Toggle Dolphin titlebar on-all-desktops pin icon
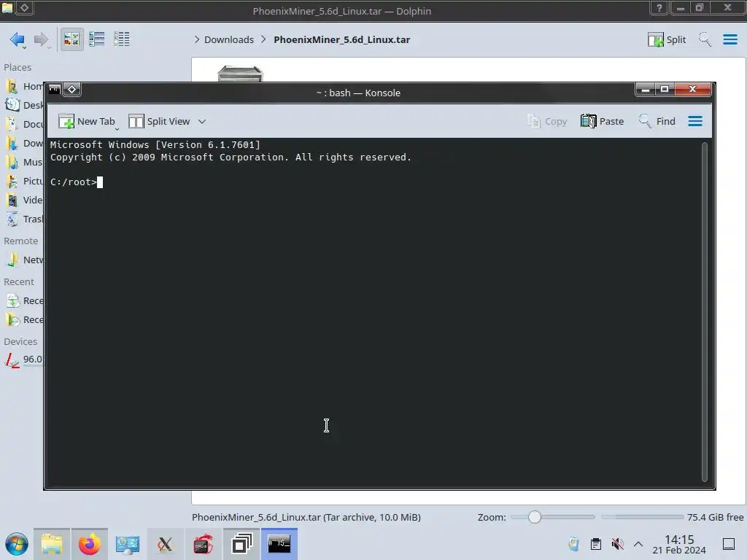The image size is (747, 560). click(x=25, y=7)
